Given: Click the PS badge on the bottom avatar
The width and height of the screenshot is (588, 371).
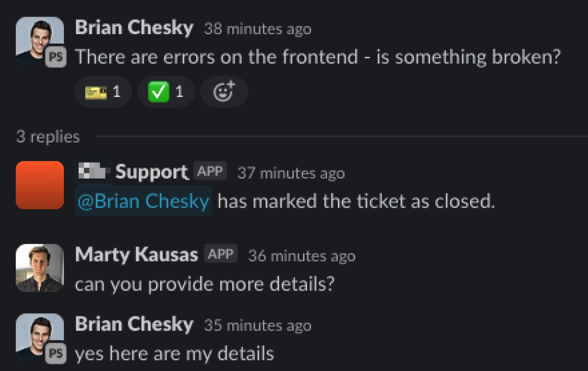Looking at the screenshot, I should pos(56,353).
